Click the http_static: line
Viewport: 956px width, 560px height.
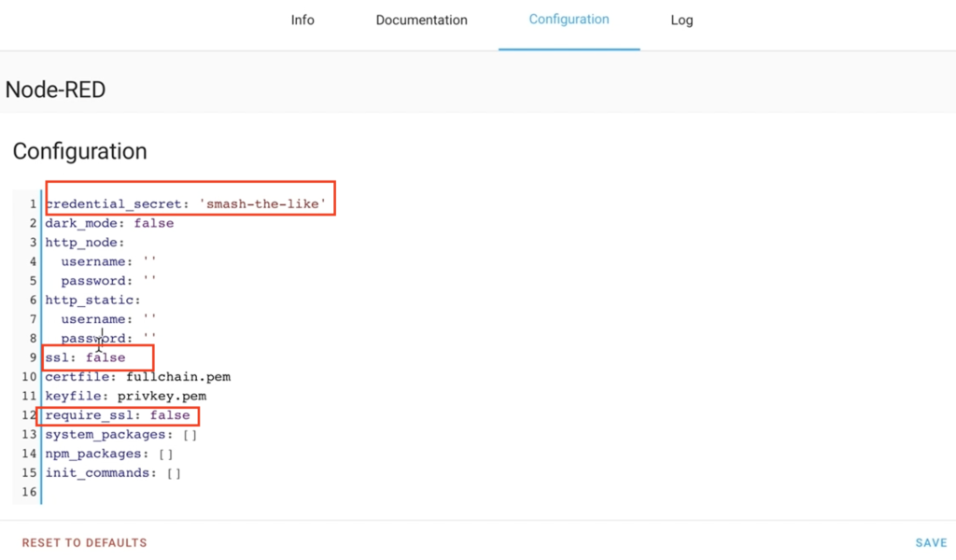pos(92,300)
